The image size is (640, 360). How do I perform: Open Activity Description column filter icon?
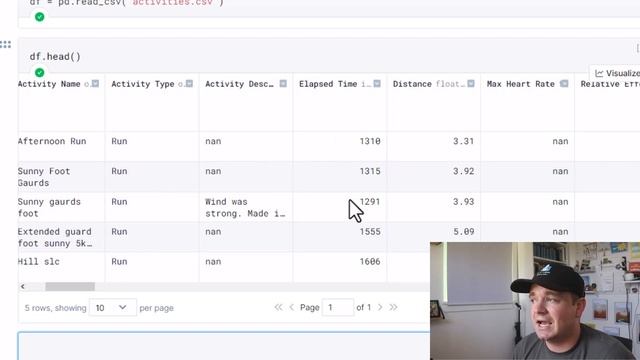point(283,84)
